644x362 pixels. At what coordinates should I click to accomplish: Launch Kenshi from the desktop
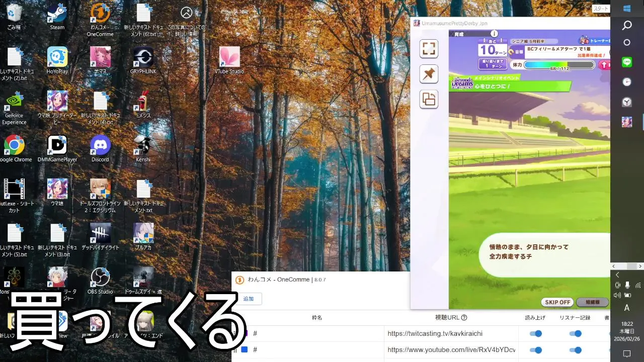(x=143, y=149)
